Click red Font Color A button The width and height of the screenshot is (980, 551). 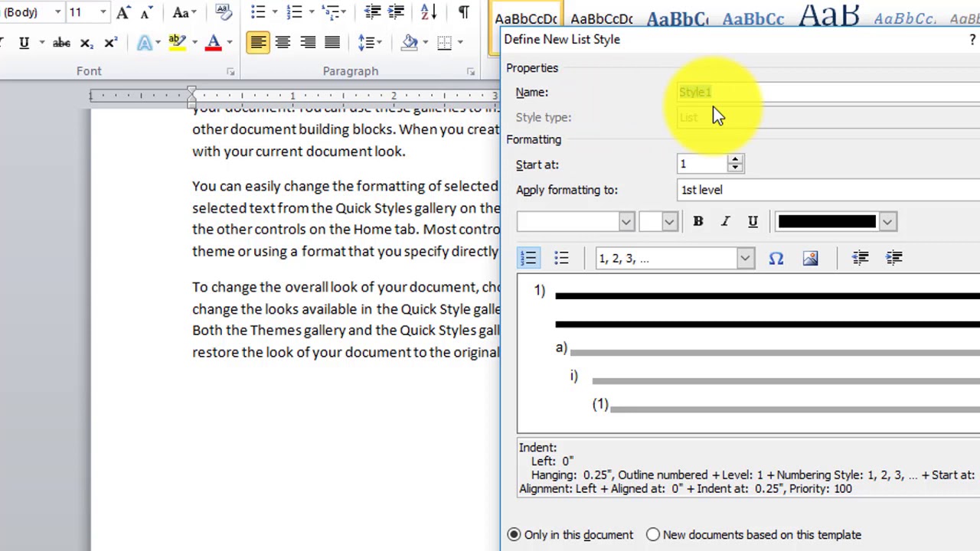coord(214,43)
